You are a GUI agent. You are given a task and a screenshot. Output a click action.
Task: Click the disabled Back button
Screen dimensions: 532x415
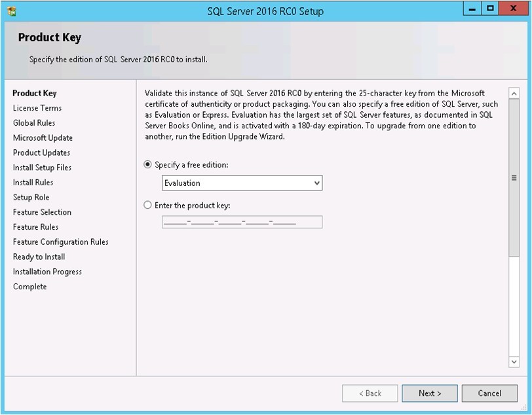click(x=370, y=393)
